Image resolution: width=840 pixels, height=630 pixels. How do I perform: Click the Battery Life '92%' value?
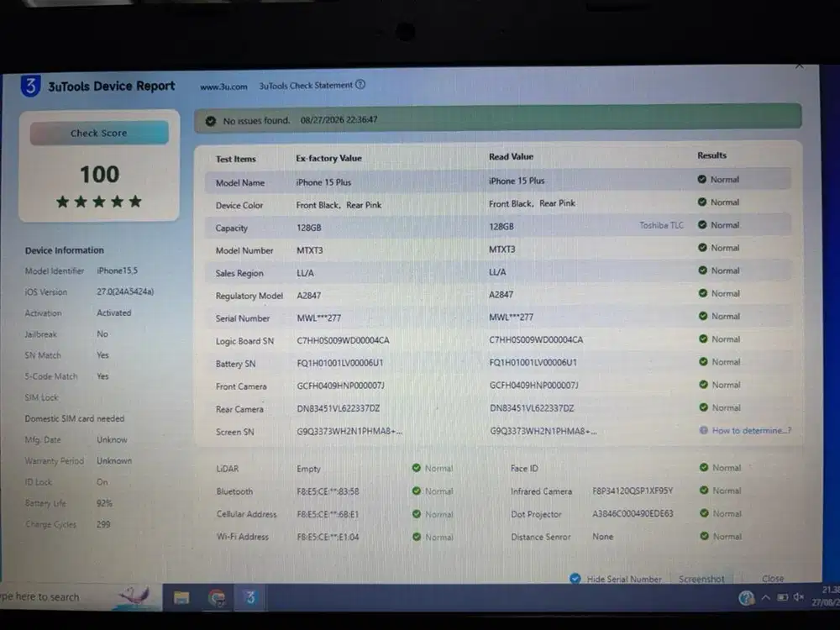(104, 503)
